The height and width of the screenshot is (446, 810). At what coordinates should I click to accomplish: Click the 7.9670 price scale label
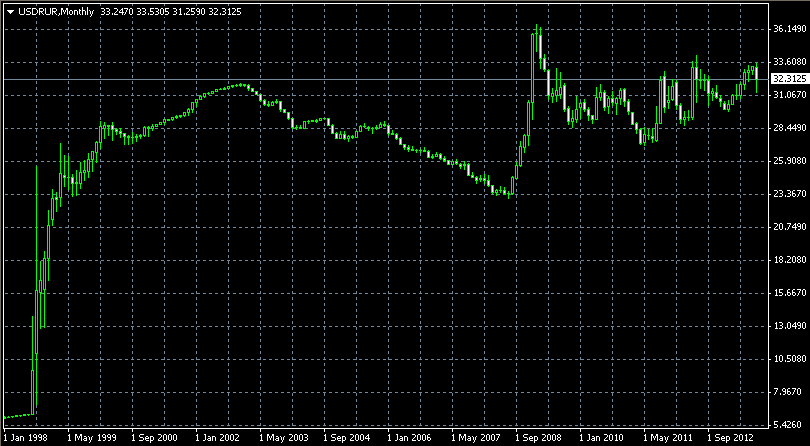pos(790,392)
